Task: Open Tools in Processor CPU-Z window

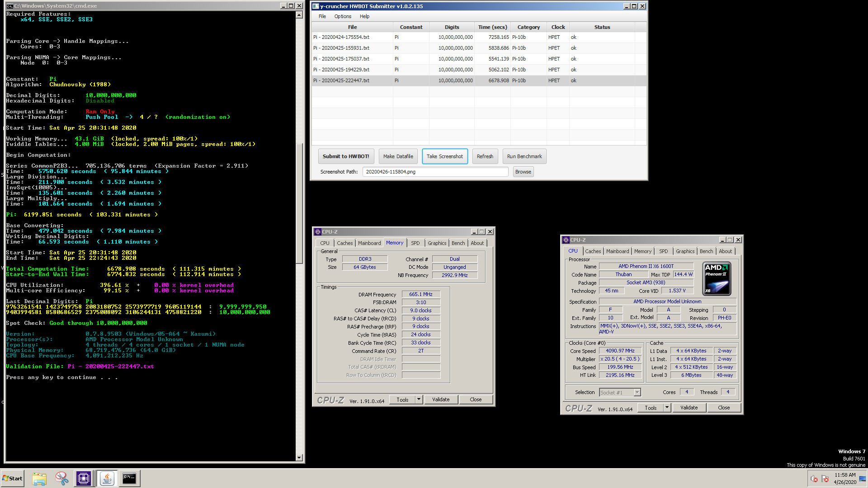Action: pyautogui.click(x=651, y=408)
